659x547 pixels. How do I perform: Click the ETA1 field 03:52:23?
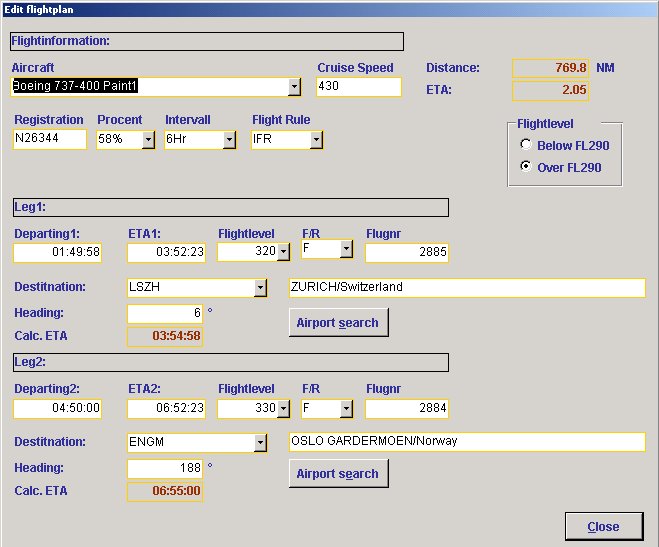tap(166, 252)
